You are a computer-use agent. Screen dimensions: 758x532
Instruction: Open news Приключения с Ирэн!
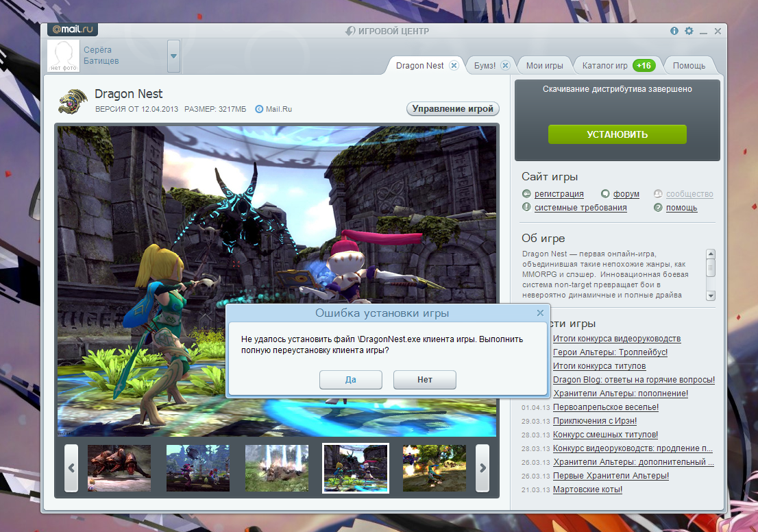point(595,421)
